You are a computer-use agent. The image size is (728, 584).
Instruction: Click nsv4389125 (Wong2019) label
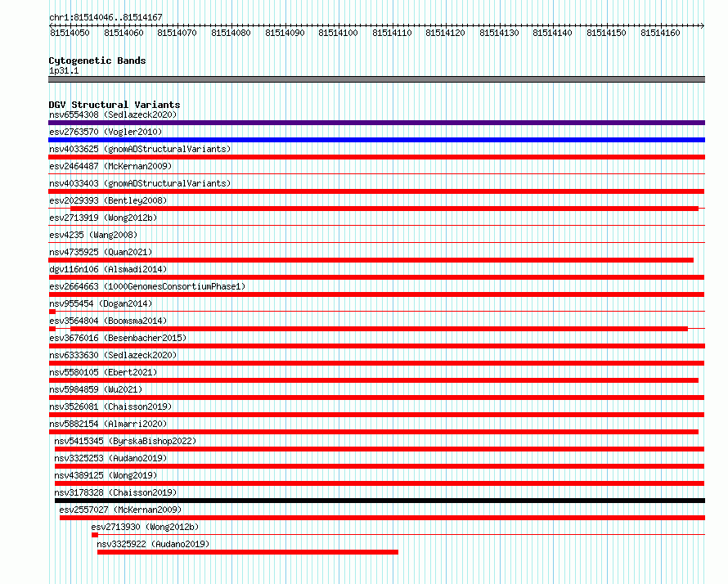click(106, 475)
